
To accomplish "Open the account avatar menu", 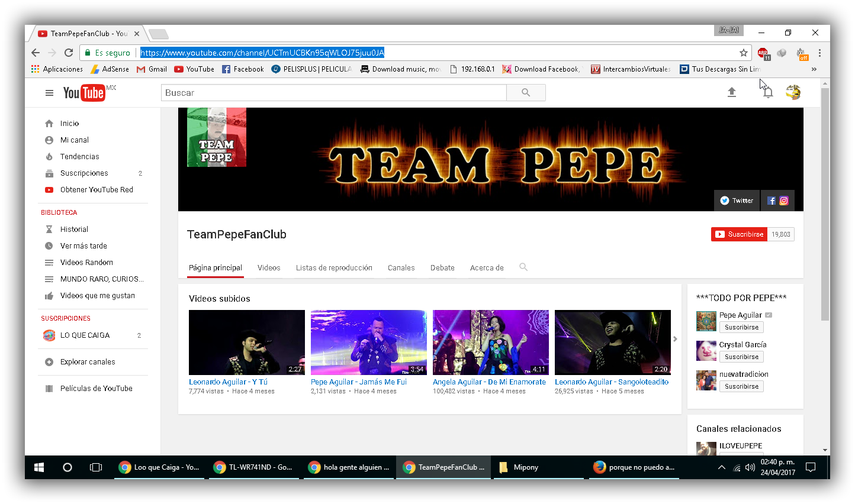I will 793,92.
